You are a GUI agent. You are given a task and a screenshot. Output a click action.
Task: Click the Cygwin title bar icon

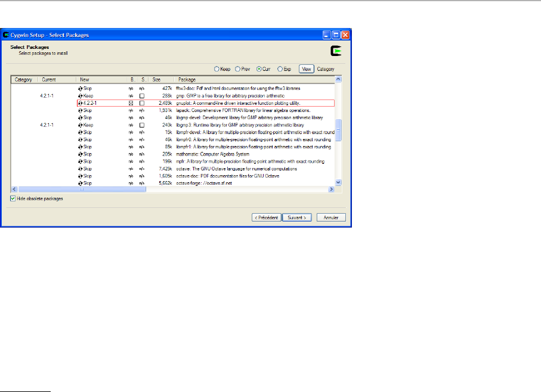pyautogui.click(x=6, y=35)
